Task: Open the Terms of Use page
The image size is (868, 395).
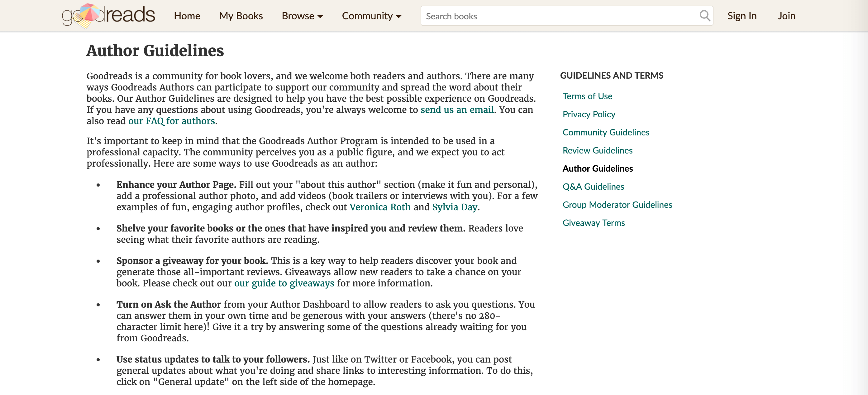Action: point(587,96)
